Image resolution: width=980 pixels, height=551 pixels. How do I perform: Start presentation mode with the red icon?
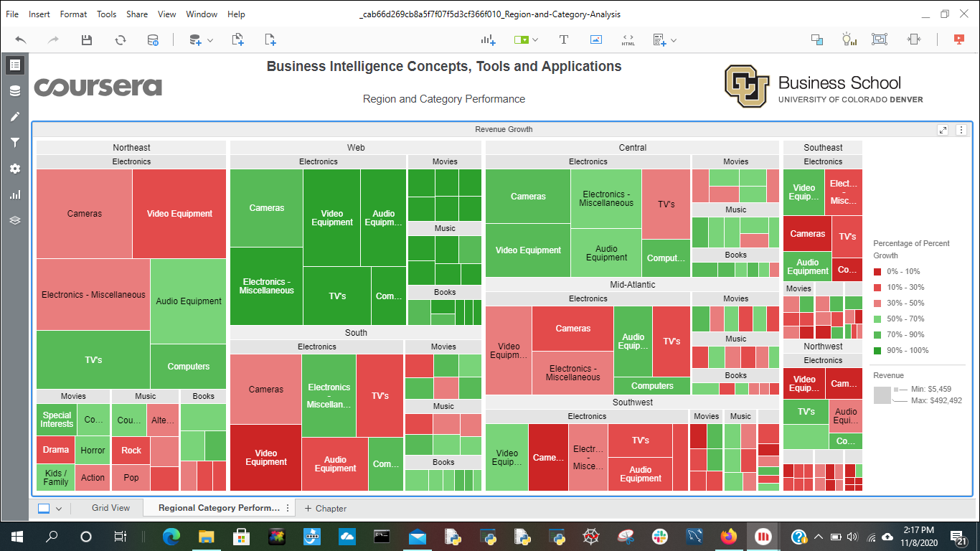[959, 40]
